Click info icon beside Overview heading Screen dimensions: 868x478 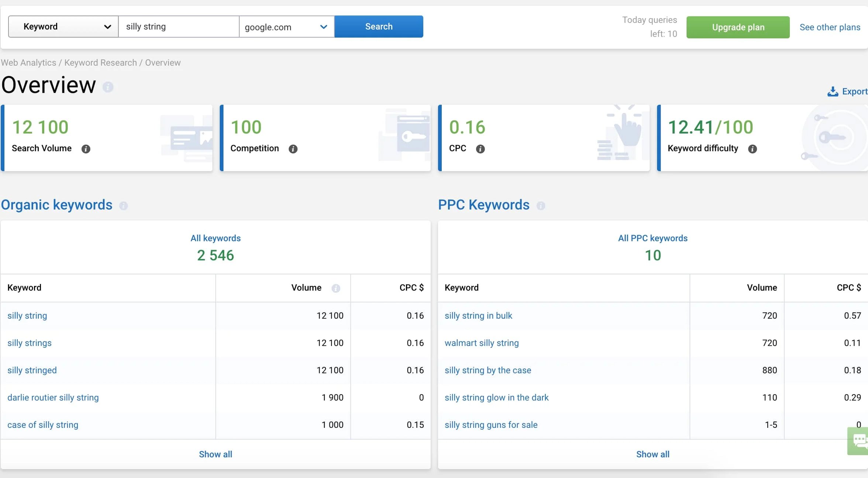click(108, 87)
